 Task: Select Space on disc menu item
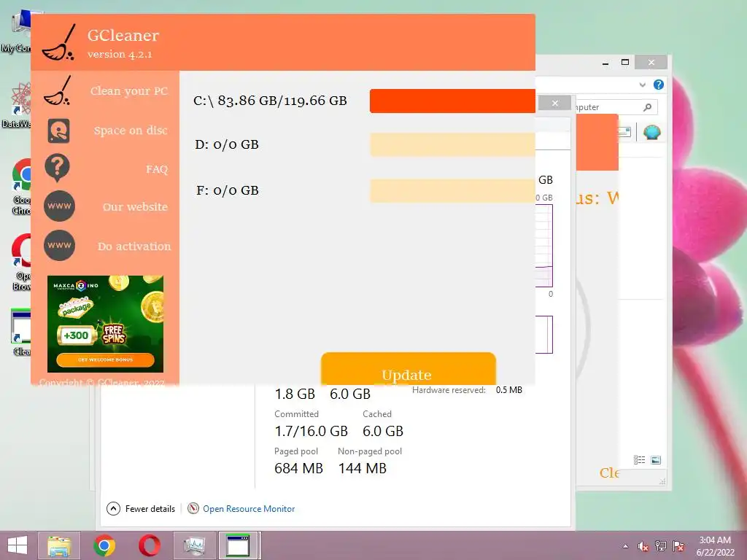pyautogui.click(x=131, y=131)
